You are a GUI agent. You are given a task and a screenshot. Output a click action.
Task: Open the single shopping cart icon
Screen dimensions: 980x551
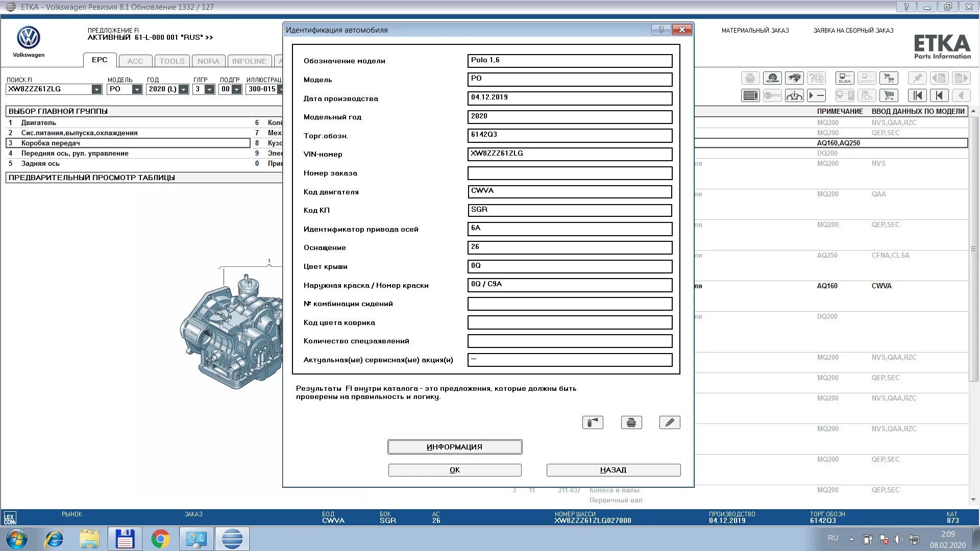coord(889,95)
